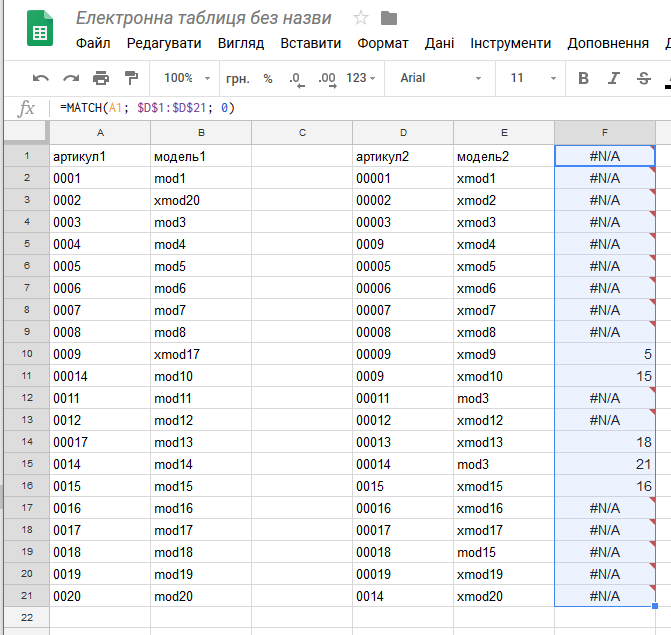Image resolution: width=671 pixels, height=635 pixels.
Task: Click the Print icon in toolbar
Action: pyautogui.click(x=101, y=78)
